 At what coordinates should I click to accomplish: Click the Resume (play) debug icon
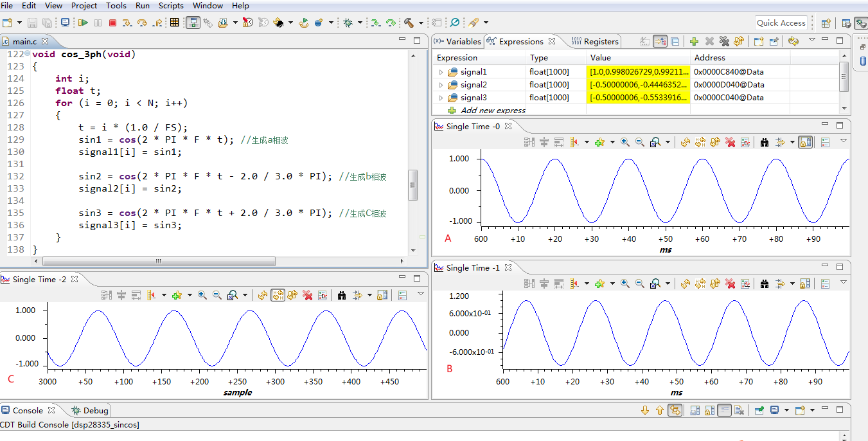click(x=84, y=22)
